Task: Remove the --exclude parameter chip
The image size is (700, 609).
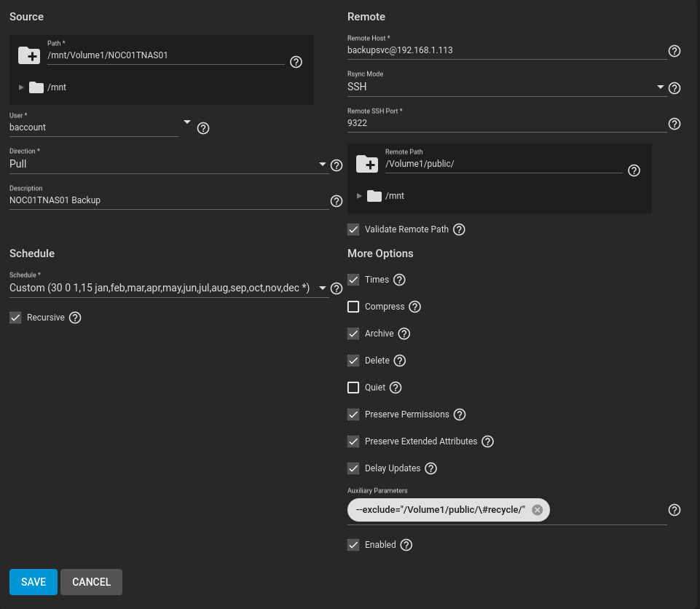Action: point(537,509)
